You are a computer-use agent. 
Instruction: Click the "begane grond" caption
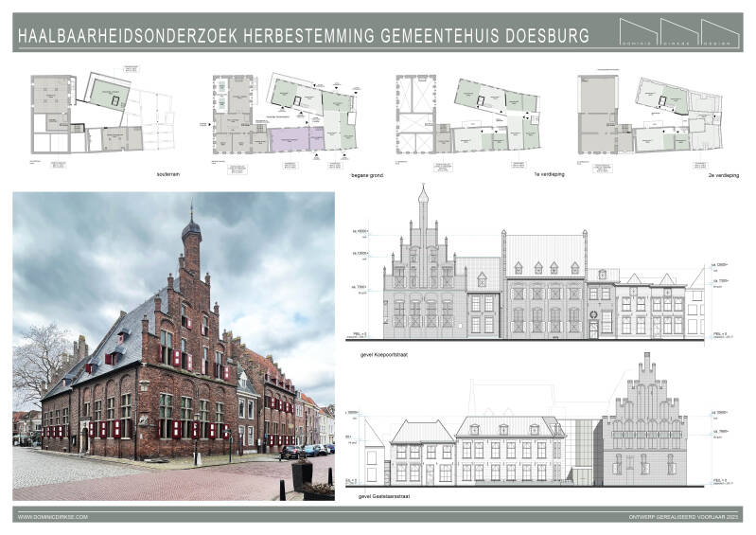pyautogui.click(x=368, y=175)
